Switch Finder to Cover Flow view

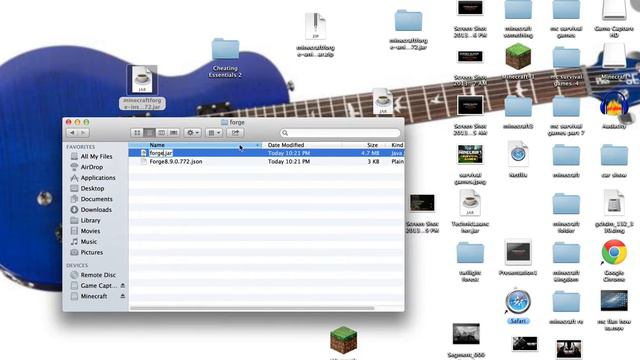point(173,133)
